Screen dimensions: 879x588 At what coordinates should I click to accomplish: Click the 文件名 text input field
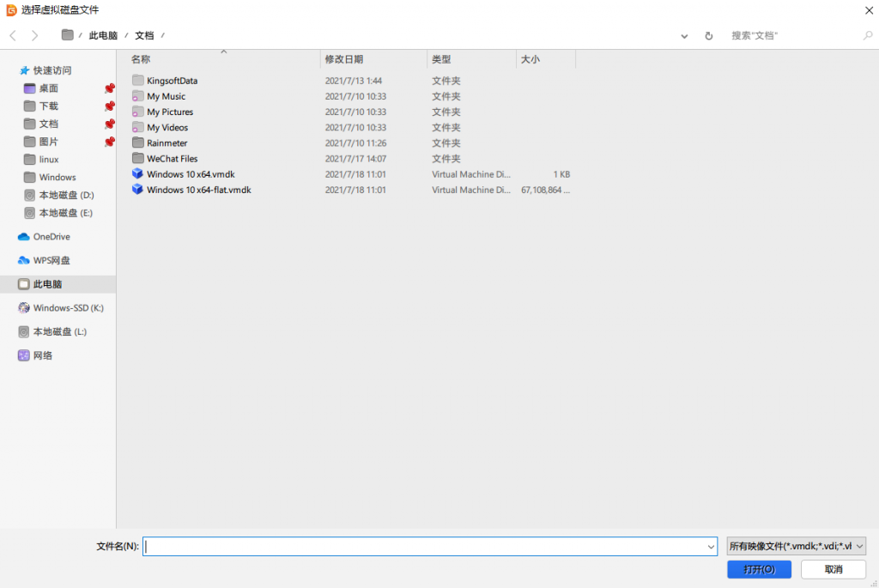pos(430,547)
